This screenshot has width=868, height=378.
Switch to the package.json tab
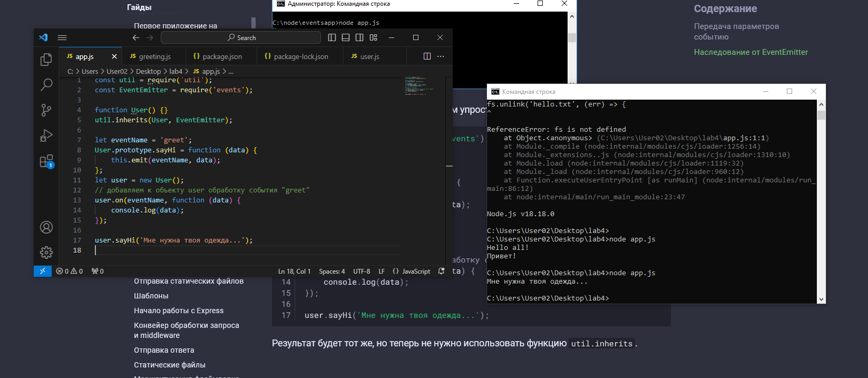pos(222,56)
